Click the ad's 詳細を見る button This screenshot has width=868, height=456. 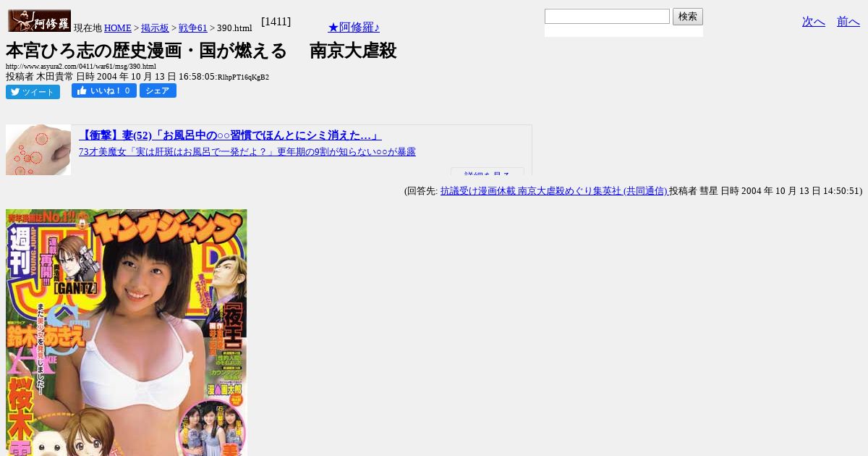click(x=488, y=172)
